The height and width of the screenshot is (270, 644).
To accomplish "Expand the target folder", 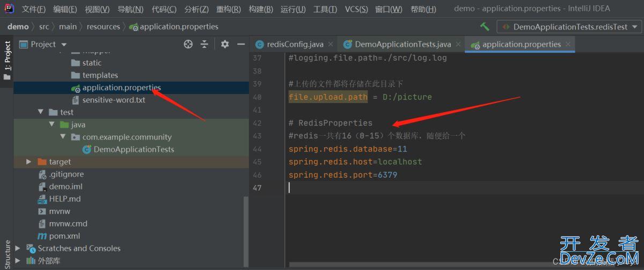I will click(29, 162).
